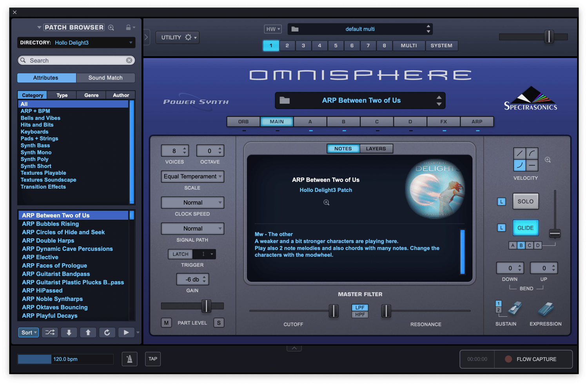Mute the part with the M button
Image resolution: width=588 pixels, height=385 pixels.
(x=166, y=323)
